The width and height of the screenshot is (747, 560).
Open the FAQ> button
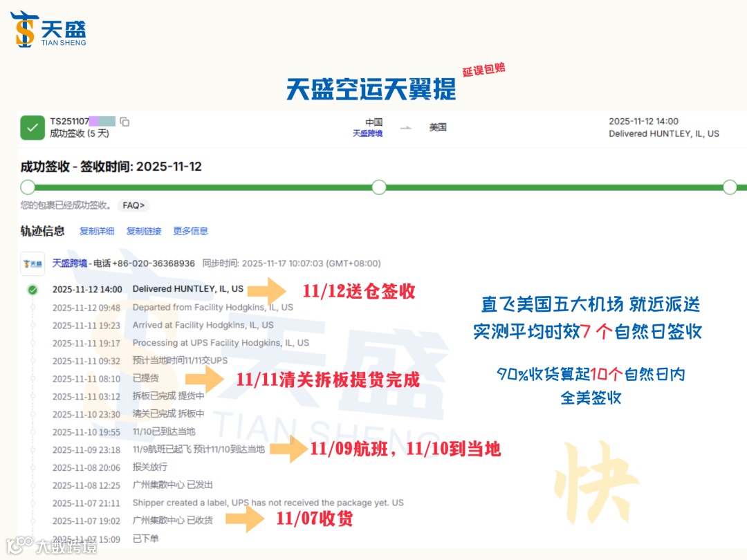tap(133, 205)
